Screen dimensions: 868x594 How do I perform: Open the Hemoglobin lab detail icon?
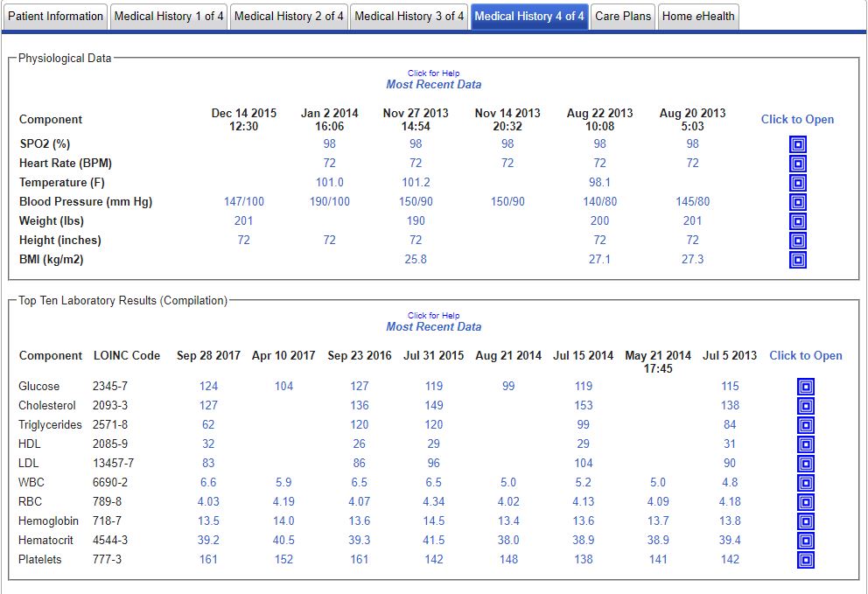coord(806,521)
